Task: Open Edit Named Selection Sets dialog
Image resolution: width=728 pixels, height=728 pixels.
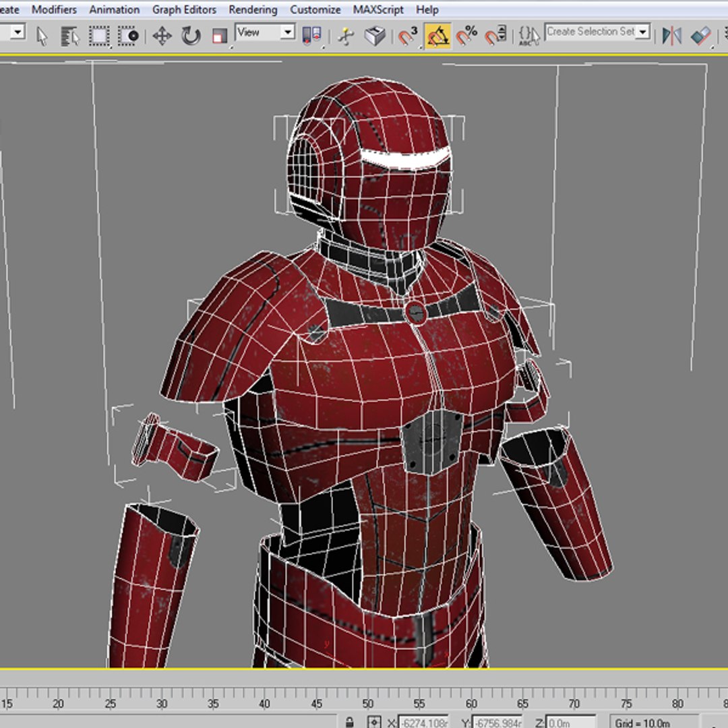Action: tap(529, 36)
